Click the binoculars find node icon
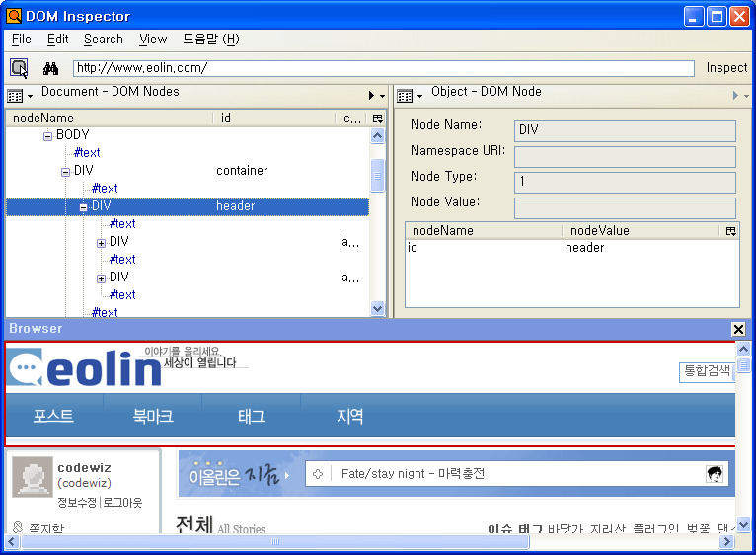Viewport: 756px width, 555px height. tap(51, 68)
